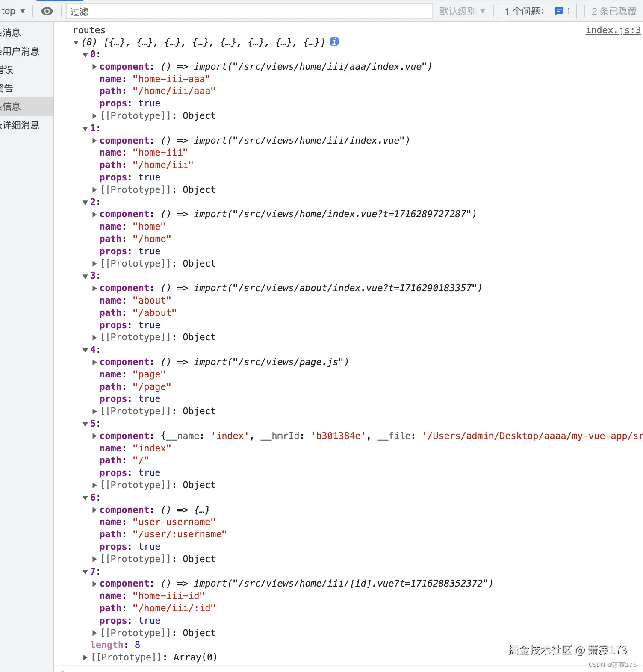Collapse array item 0
643x672 pixels.
(x=85, y=55)
